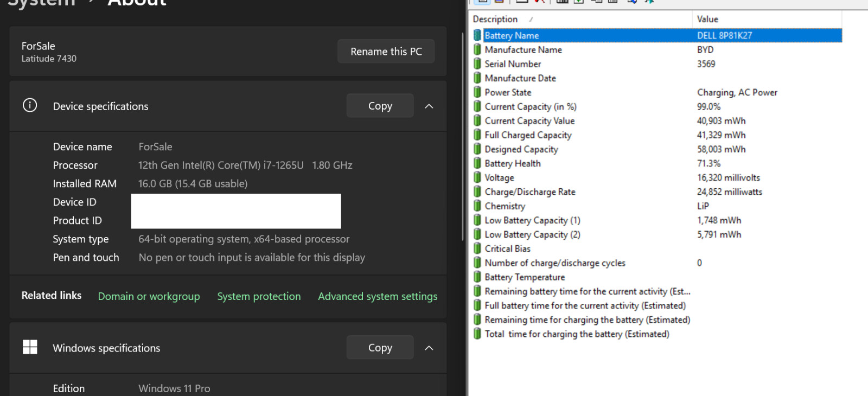Click the battery icon beside Serial Number
Image resolution: width=868 pixels, height=396 pixels.
point(477,63)
